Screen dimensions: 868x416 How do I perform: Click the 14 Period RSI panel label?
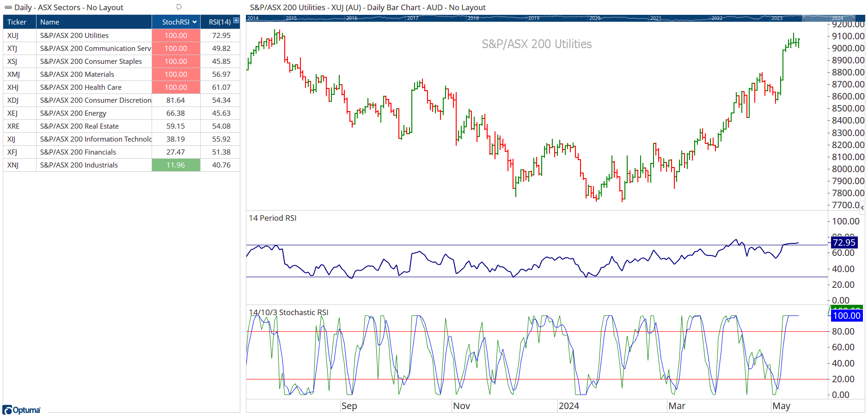coord(273,218)
